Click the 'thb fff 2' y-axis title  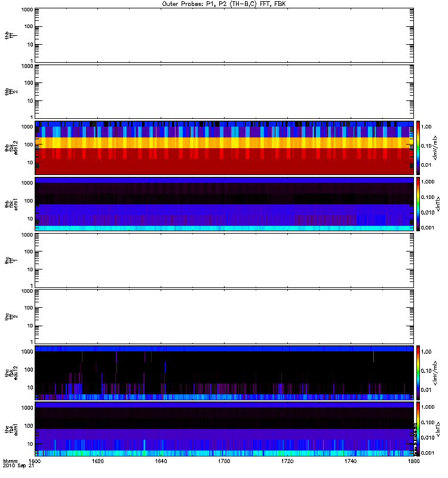[11, 91]
